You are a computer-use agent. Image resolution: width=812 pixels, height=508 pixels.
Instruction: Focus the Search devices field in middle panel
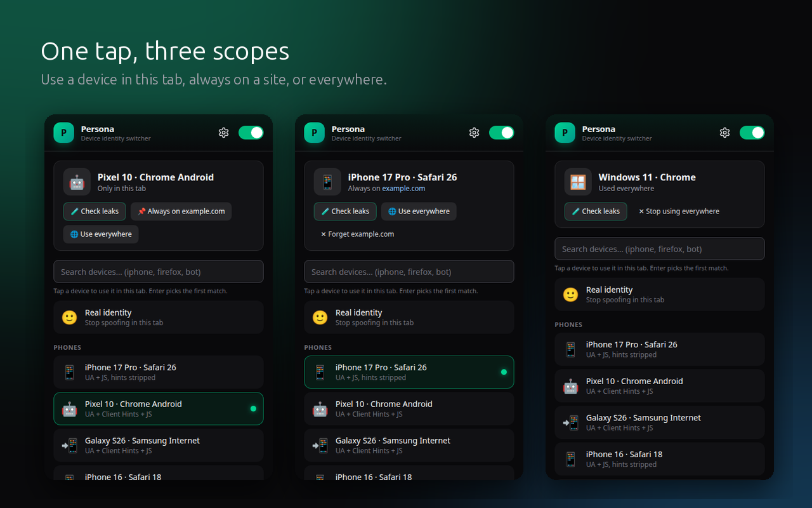(409, 272)
